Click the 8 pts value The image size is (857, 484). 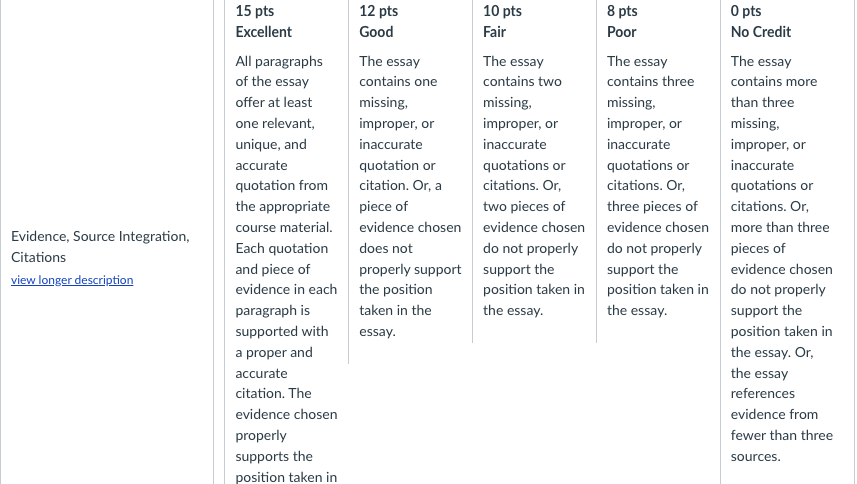(x=623, y=11)
